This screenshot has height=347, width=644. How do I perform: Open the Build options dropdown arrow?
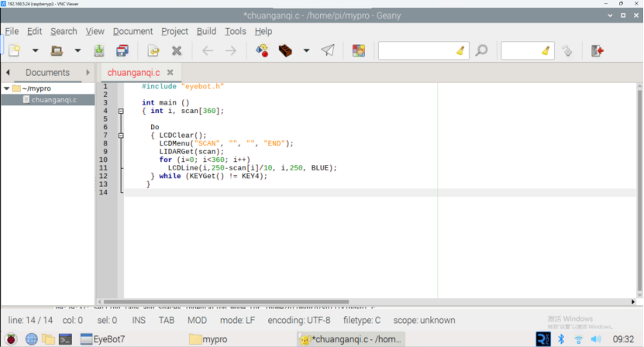pyautogui.click(x=306, y=50)
